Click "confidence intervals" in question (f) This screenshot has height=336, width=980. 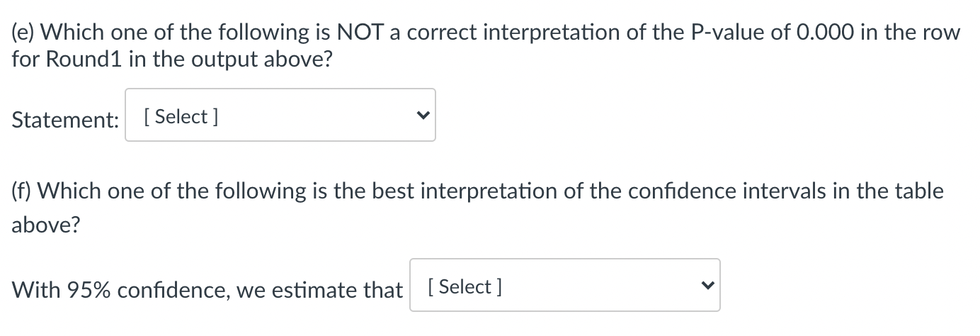712,191
